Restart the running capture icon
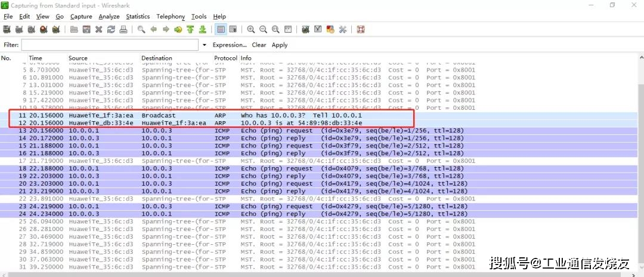This screenshot has height=277, width=644. point(56,30)
